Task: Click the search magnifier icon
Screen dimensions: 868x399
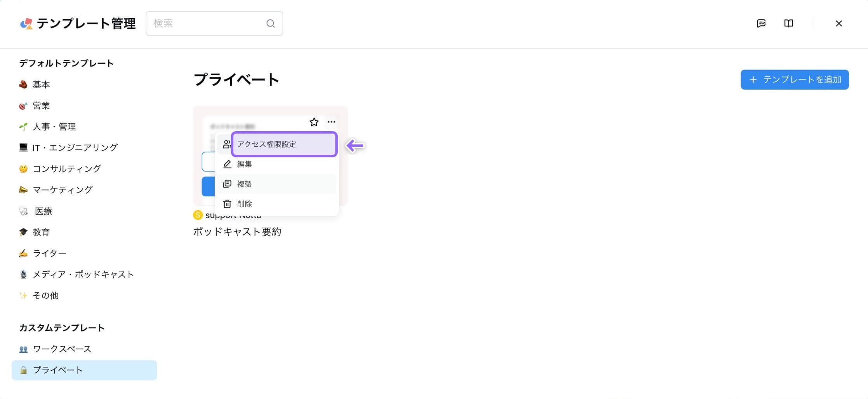Action: click(271, 23)
